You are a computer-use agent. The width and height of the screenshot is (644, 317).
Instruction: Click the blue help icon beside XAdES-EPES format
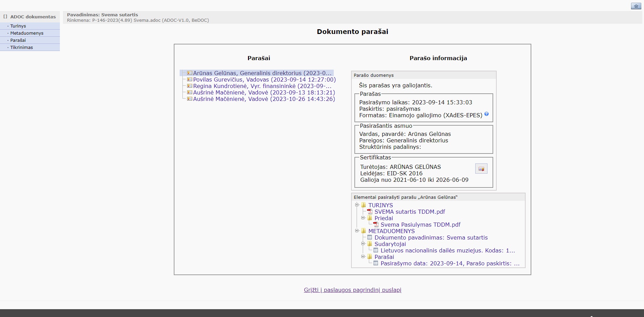coord(486,114)
